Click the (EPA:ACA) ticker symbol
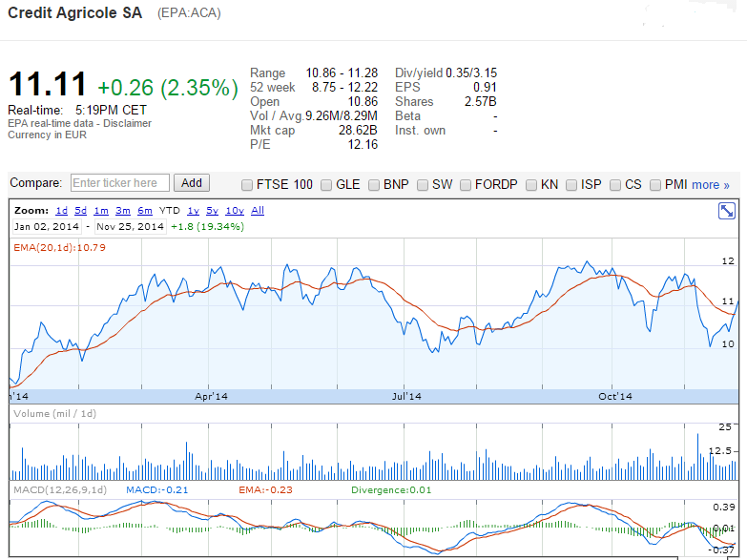The image size is (747, 560). [x=189, y=12]
